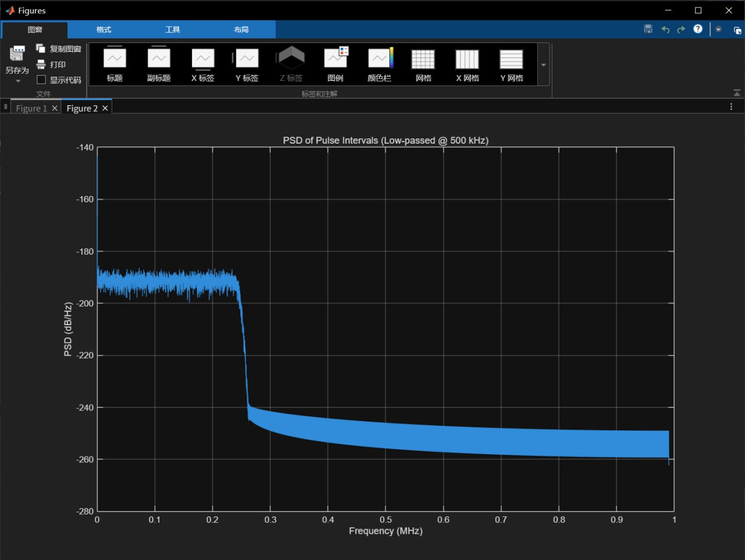Click 复制图窗 to copy figure
This screenshot has height=560, width=745.
[41, 49]
